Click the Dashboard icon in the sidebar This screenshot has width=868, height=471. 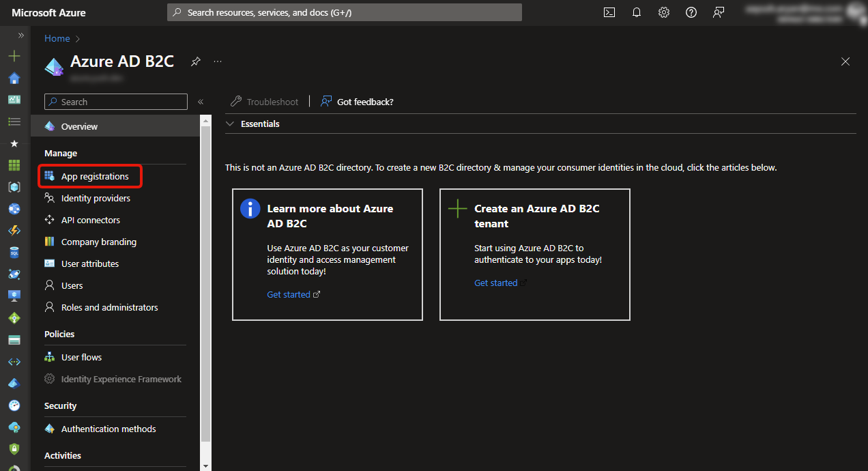[x=14, y=99]
